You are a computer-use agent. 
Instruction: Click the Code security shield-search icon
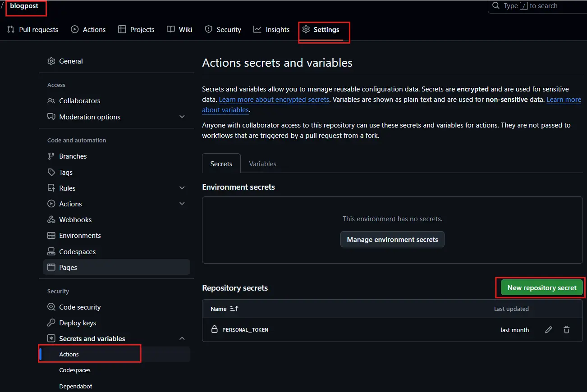click(x=51, y=307)
